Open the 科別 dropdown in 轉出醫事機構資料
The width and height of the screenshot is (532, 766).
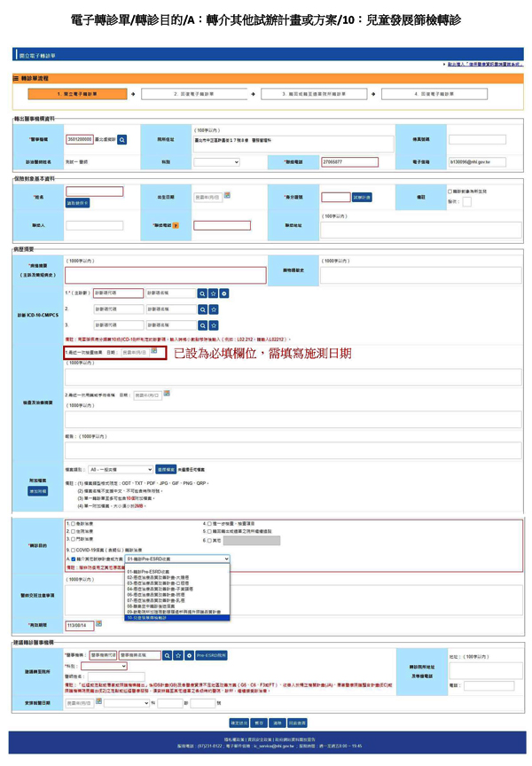(212, 162)
